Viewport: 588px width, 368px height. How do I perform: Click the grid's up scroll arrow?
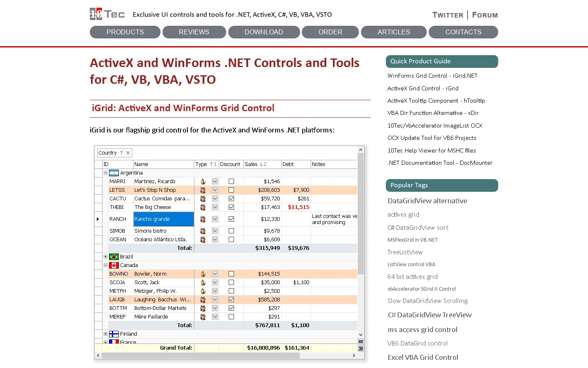(361, 150)
